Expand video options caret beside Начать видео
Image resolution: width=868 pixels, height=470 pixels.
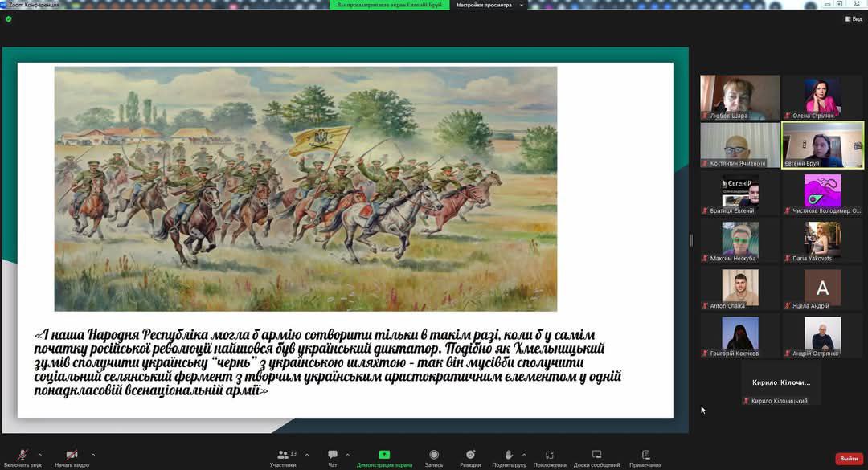point(93,455)
